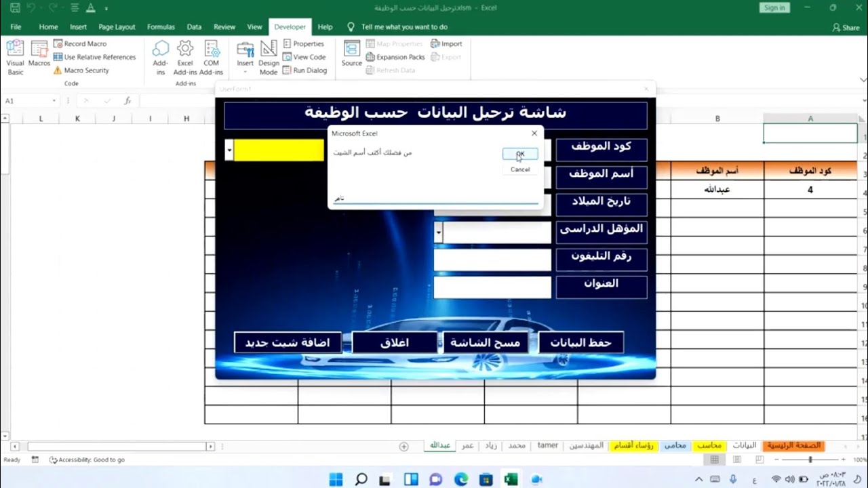Open the Visual Basic editor

coord(15,58)
